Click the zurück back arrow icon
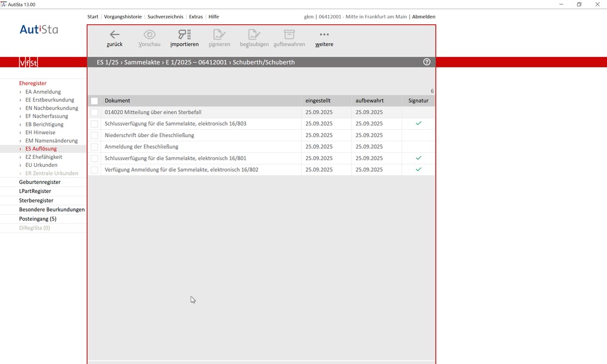Viewport: 607px width, 364px height. [x=114, y=35]
